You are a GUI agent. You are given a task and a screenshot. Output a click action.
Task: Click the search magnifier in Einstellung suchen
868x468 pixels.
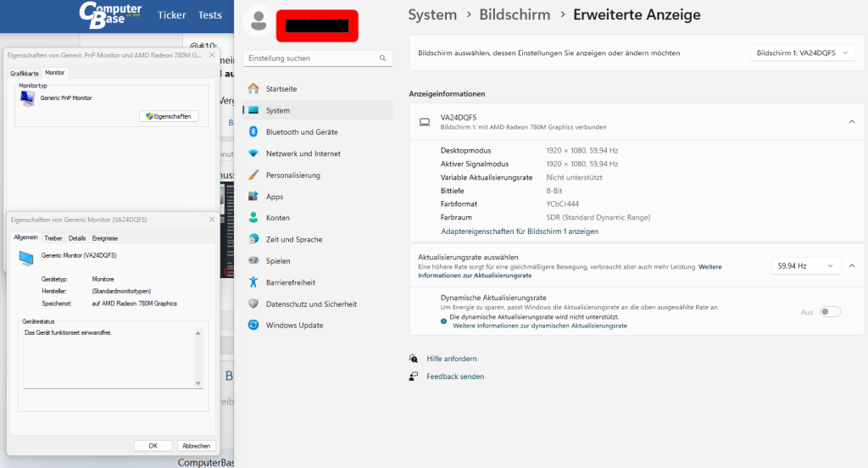(382, 58)
